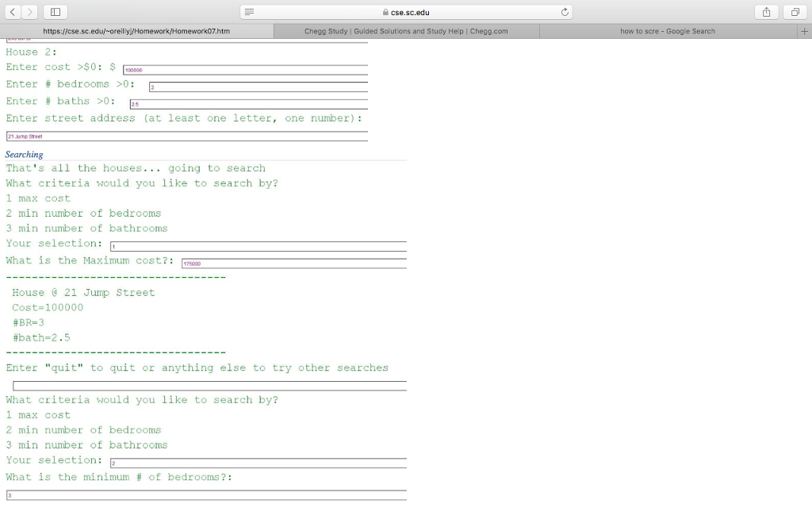Show all tabs overview icon

click(795, 12)
